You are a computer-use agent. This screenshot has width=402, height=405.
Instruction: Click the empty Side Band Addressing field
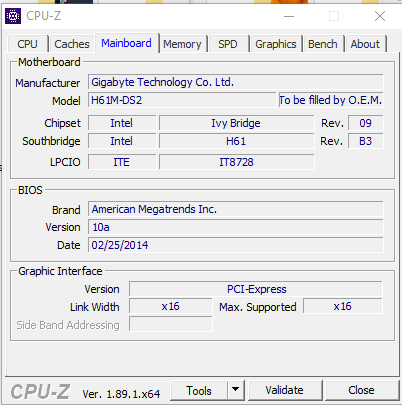pos(171,324)
